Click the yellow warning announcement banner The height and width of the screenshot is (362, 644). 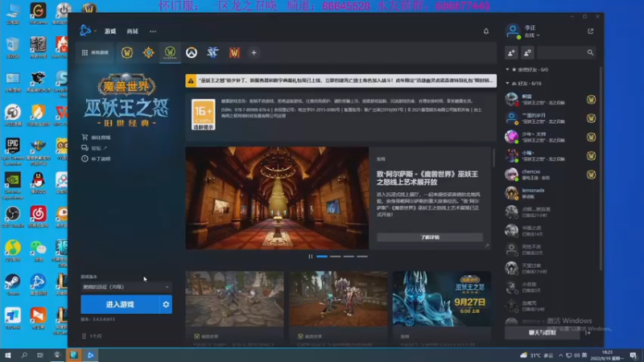pos(341,81)
